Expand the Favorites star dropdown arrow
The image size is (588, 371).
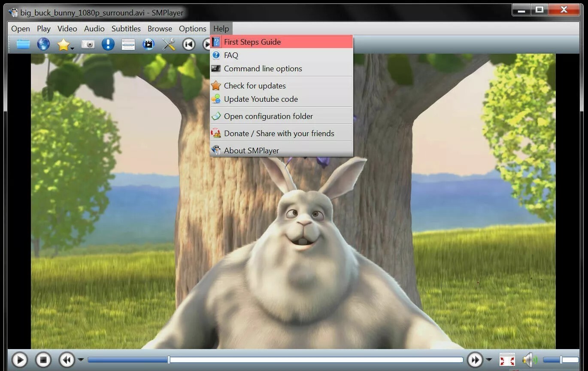click(73, 48)
